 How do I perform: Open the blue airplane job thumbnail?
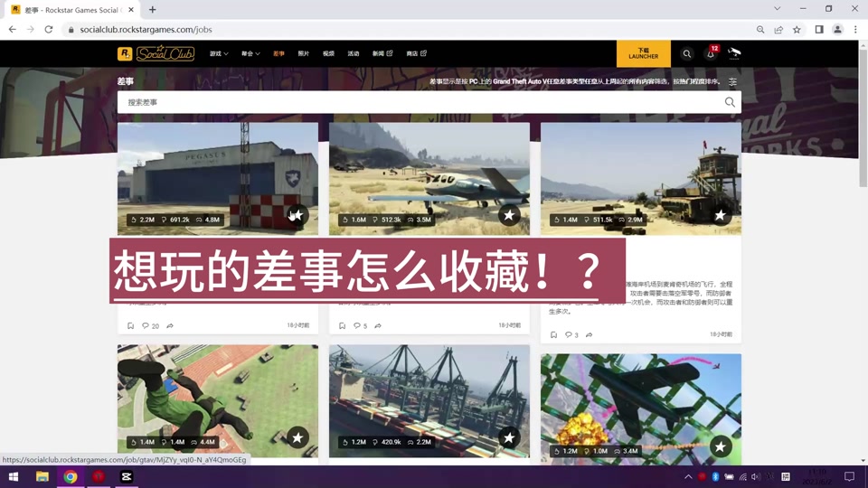pos(429,179)
